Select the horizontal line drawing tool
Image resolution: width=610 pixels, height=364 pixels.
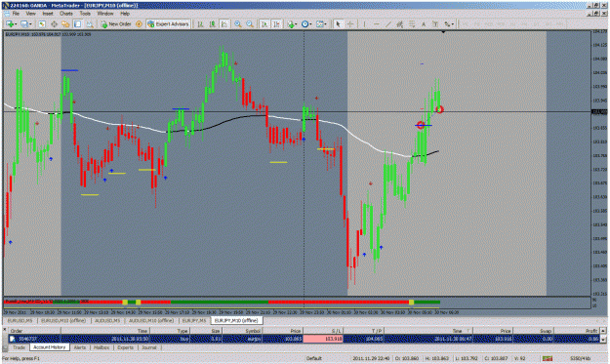point(376,24)
